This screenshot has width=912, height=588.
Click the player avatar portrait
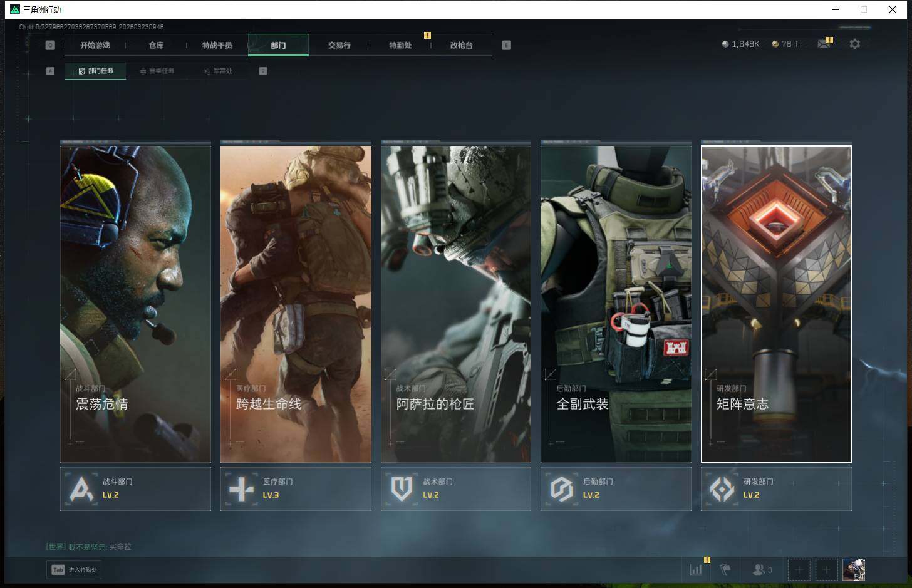pos(853,570)
